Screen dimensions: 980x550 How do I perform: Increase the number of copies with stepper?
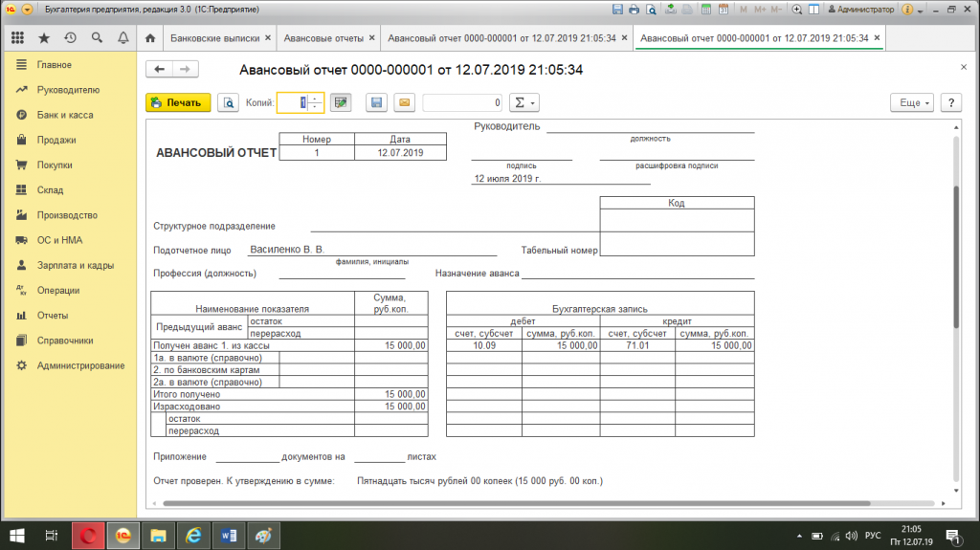click(314, 99)
